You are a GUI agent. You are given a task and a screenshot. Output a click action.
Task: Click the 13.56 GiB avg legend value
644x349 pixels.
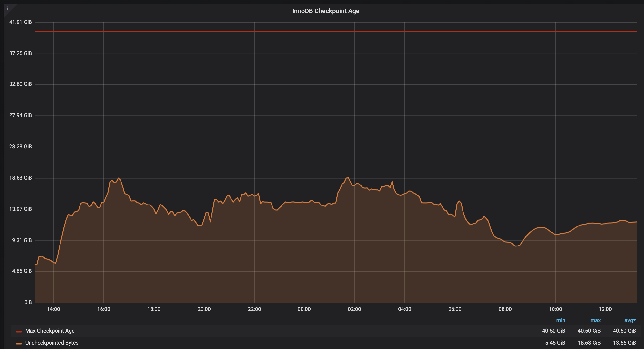coord(624,343)
